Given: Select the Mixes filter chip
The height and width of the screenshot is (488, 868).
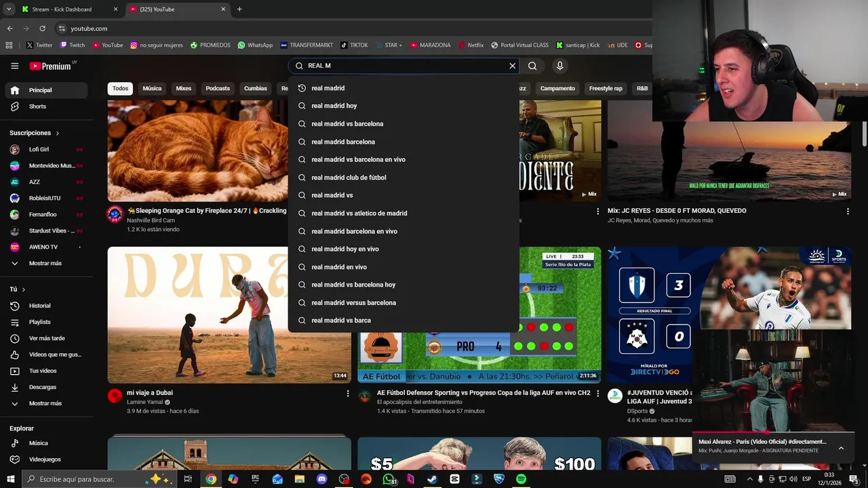Looking at the screenshot, I should coord(183,88).
